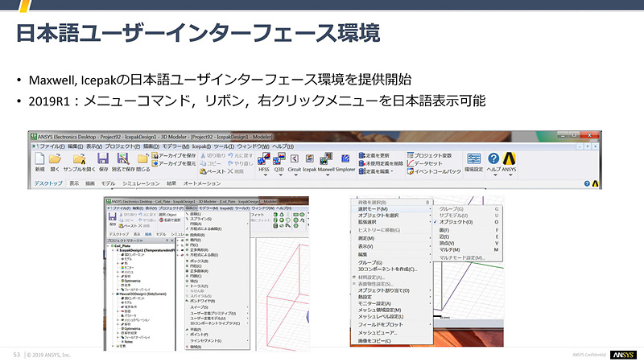Screen dimensions: 644x362
Task: Select Maxwell3DDesign1 in the project tree
Action: coord(142,294)
